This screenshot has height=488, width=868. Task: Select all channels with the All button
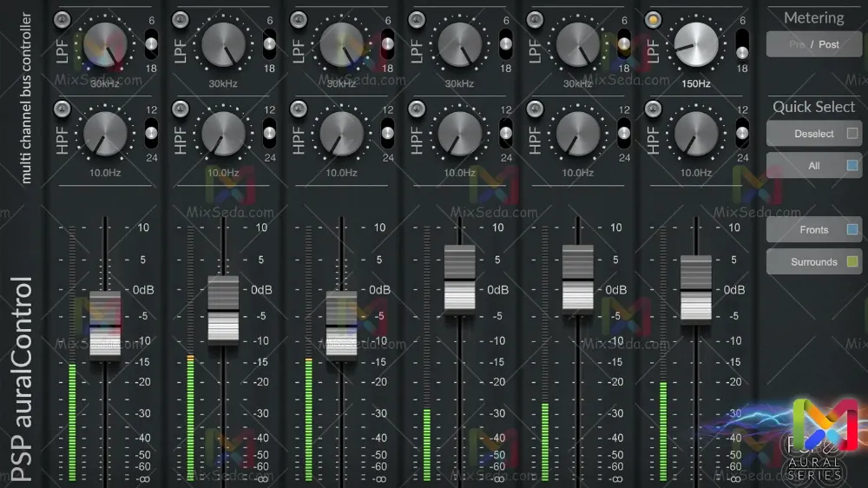813,165
